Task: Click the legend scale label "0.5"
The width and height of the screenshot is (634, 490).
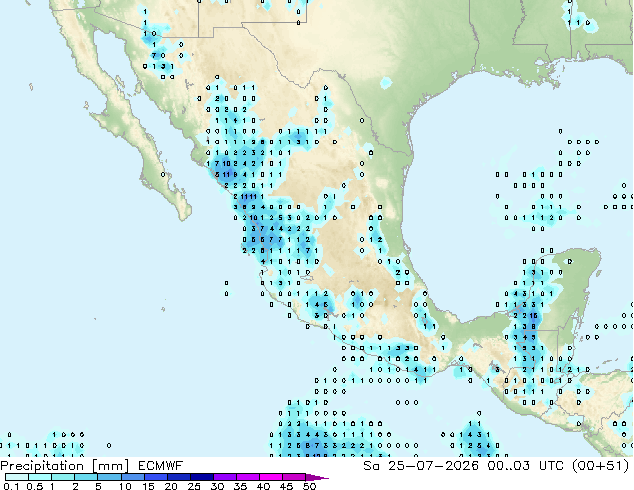Action: pos(34,486)
